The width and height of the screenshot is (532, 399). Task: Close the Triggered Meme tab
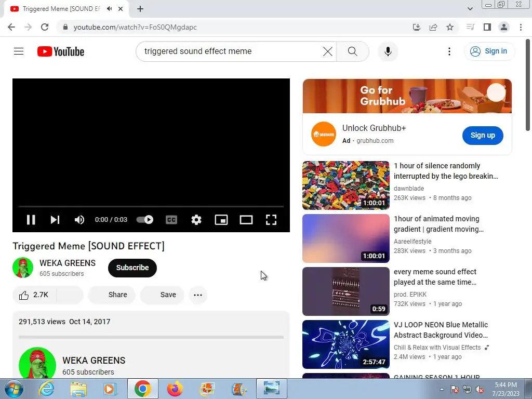[x=121, y=9]
